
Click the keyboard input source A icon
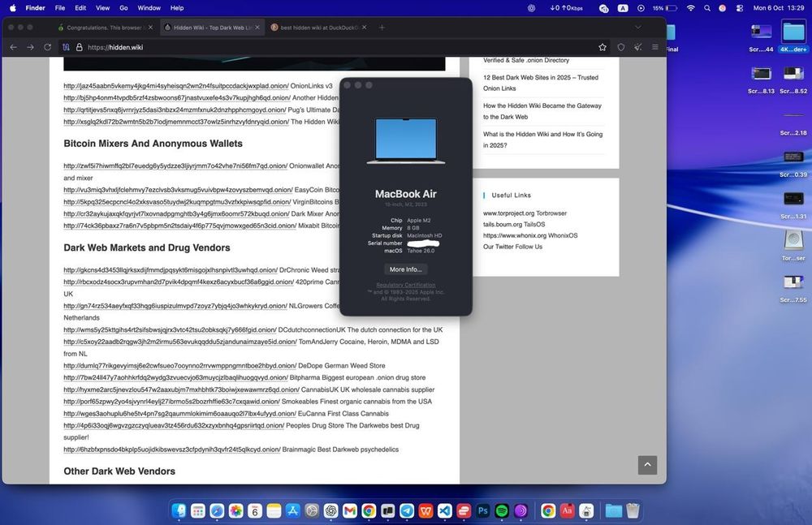pyautogui.click(x=623, y=8)
